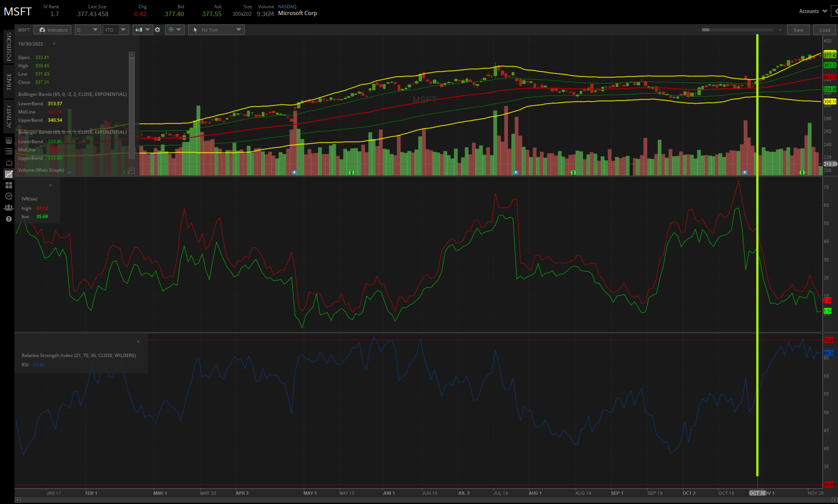Open chart settings gear

click(x=158, y=30)
